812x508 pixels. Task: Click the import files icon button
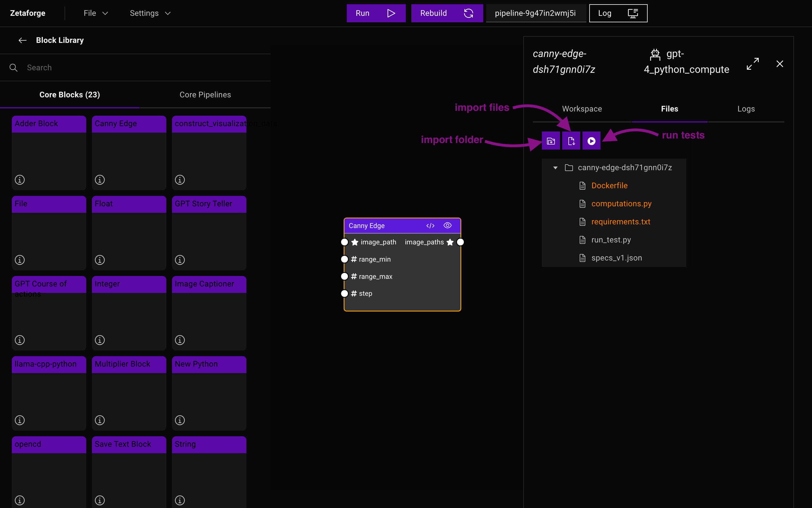click(x=571, y=141)
